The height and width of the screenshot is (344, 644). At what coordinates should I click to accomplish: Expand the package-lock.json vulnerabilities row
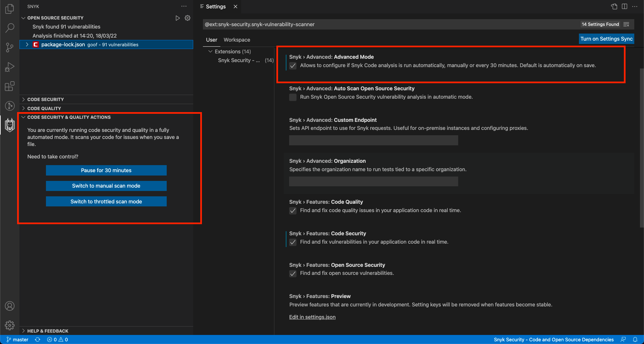click(27, 45)
